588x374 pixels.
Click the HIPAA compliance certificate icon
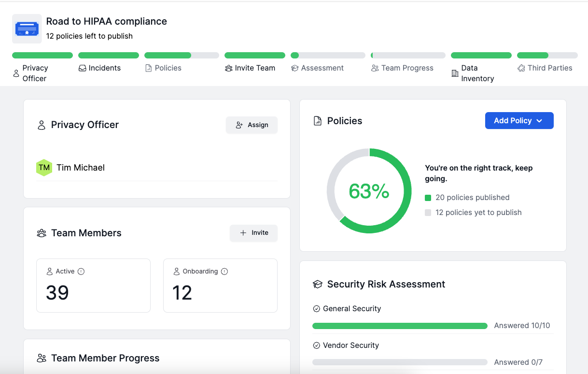coord(27,29)
